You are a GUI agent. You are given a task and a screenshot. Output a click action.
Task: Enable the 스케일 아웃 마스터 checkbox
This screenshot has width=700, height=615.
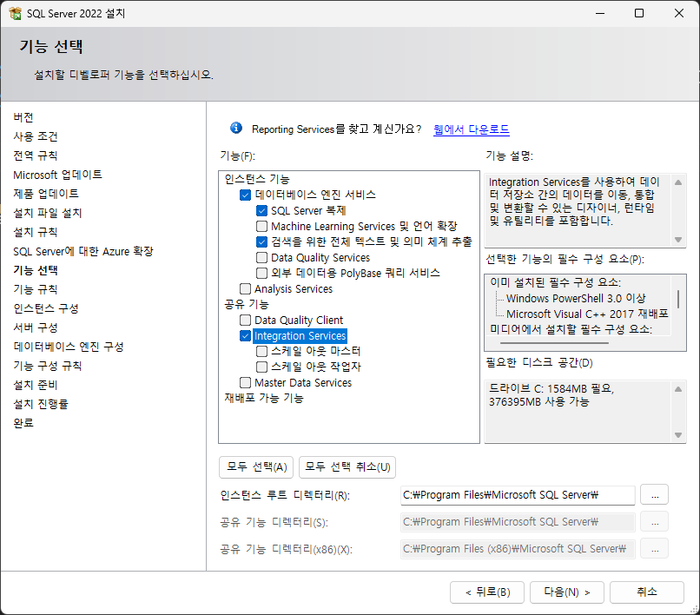coord(261,352)
